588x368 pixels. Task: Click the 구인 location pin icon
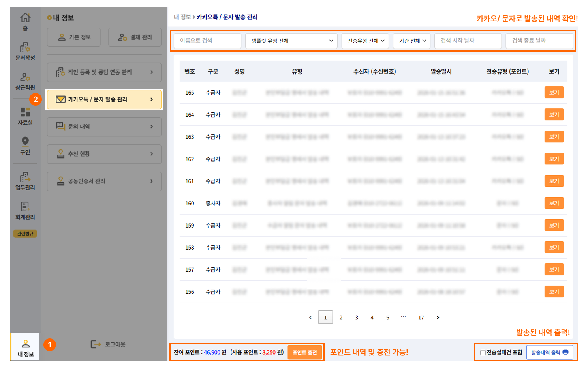pos(25,142)
